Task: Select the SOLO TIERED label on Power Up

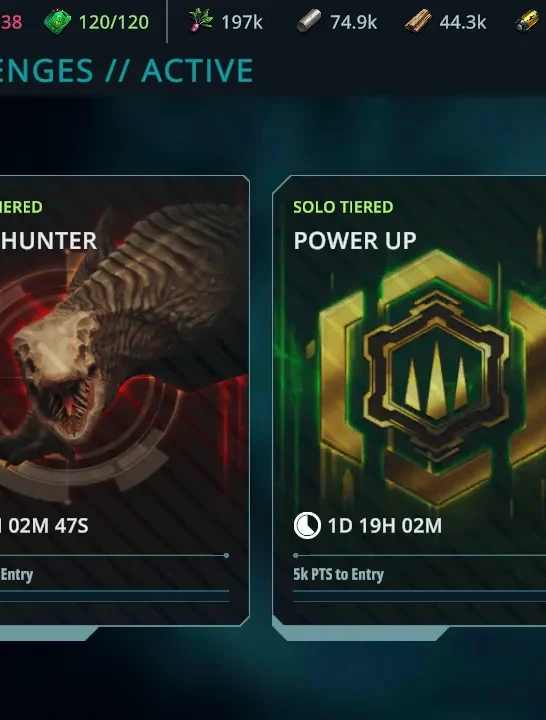Action: (x=343, y=207)
